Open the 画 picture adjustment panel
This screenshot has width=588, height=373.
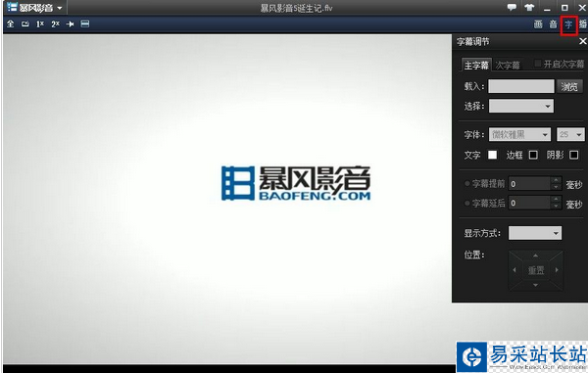(538, 24)
